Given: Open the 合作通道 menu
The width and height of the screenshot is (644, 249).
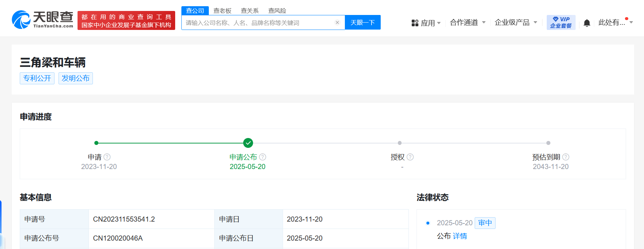Looking at the screenshot, I should click(464, 22).
